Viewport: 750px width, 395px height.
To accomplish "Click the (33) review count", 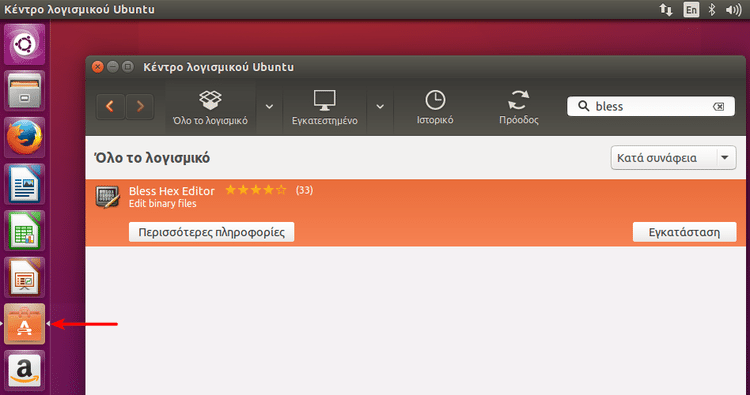I will pyautogui.click(x=304, y=190).
